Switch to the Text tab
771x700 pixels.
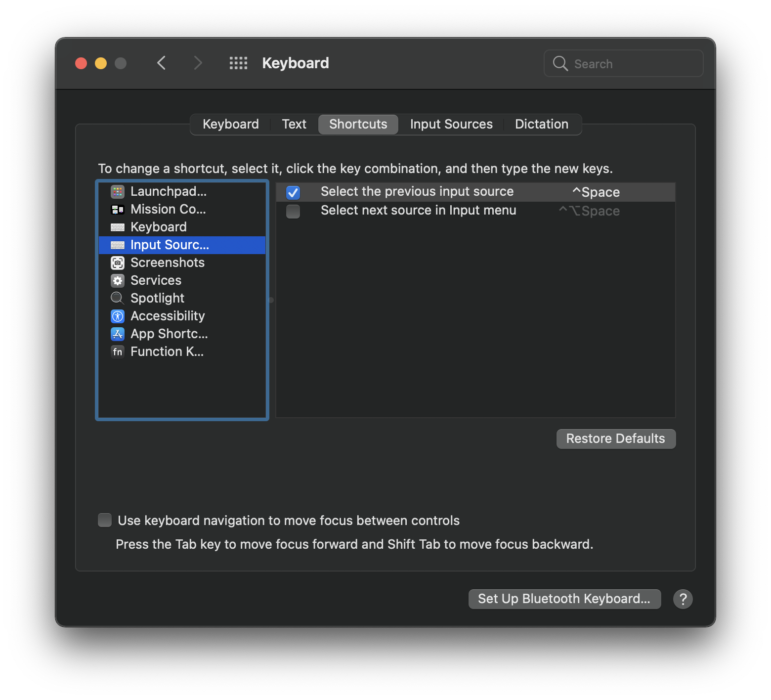[294, 124]
